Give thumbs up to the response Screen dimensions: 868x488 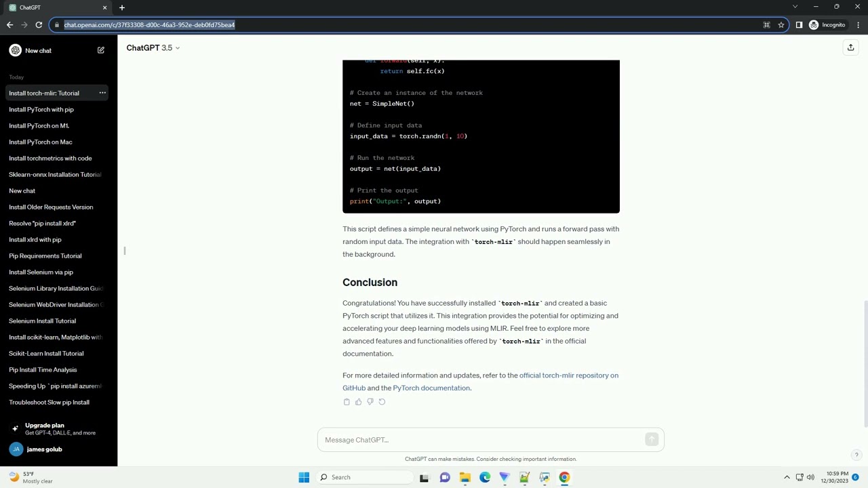pyautogui.click(x=358, y=402)
